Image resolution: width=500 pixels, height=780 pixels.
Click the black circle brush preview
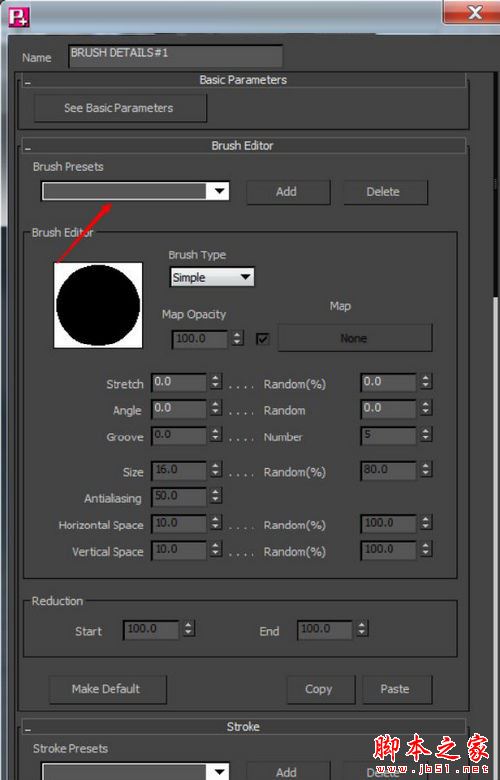click(98, 305)
